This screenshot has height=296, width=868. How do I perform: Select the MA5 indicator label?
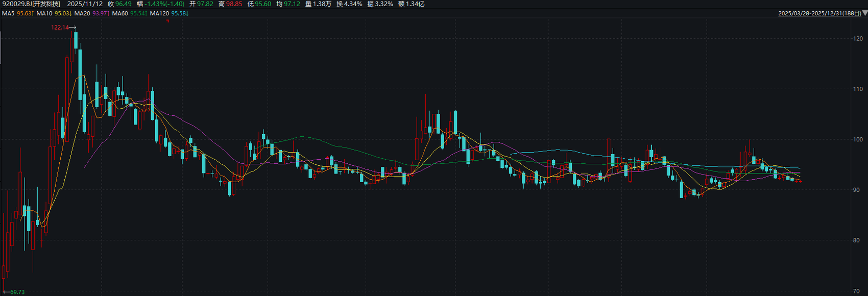coord(8,13)
